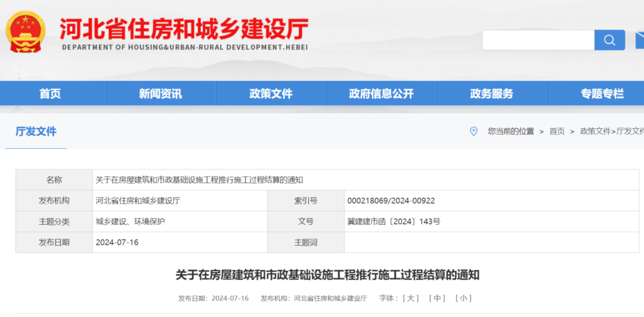Set font size to medium [中]
Screen dimensions: 644x317
click(x=437, y=298)
